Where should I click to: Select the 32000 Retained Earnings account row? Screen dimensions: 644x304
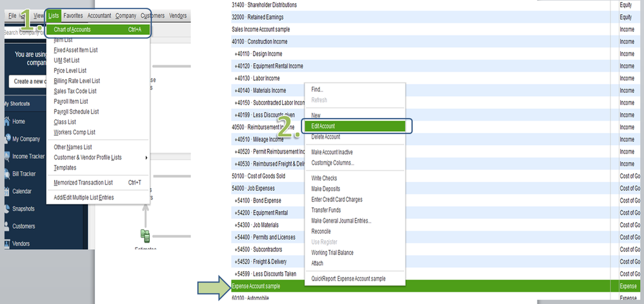click(x=435, y=17)
